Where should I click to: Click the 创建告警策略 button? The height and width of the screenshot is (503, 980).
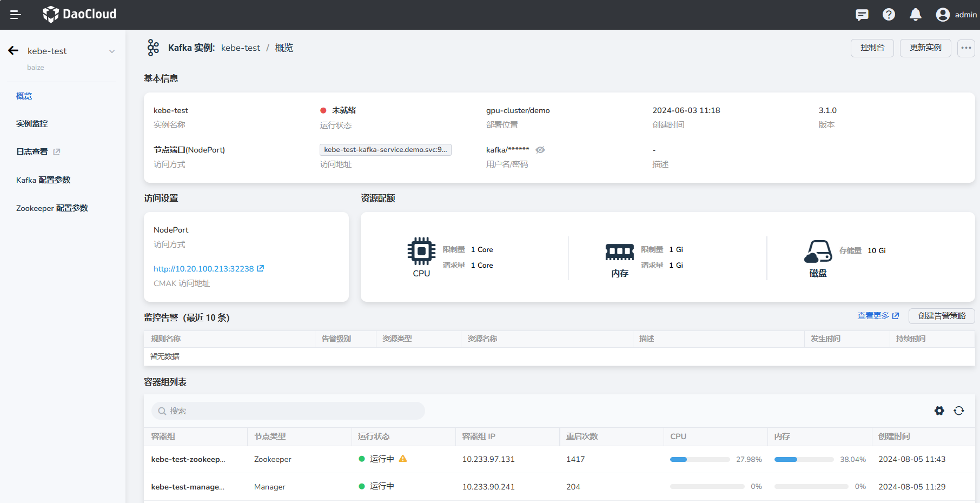tap(941, 316)
